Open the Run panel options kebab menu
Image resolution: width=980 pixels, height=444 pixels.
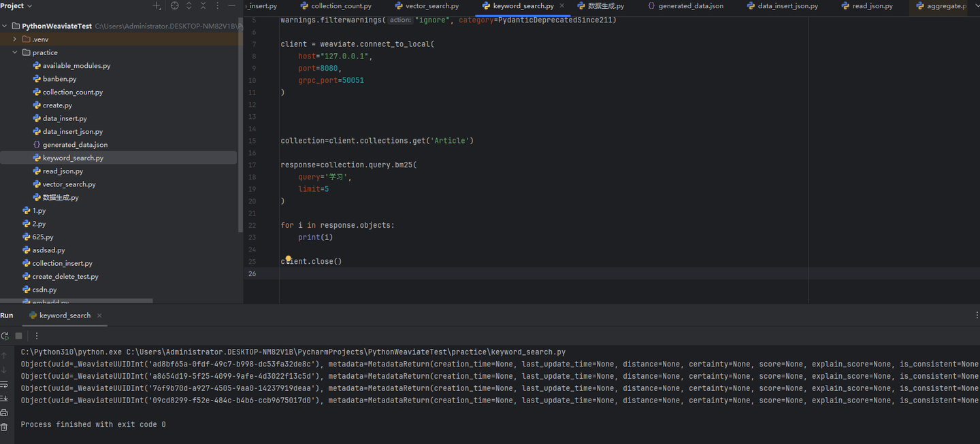37,335
